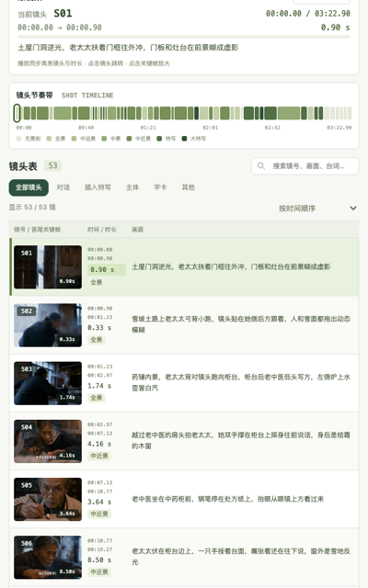Screen dimensions: 368x588
Task: Switch to the 其他 filter tab
Action: coord(189,187)
